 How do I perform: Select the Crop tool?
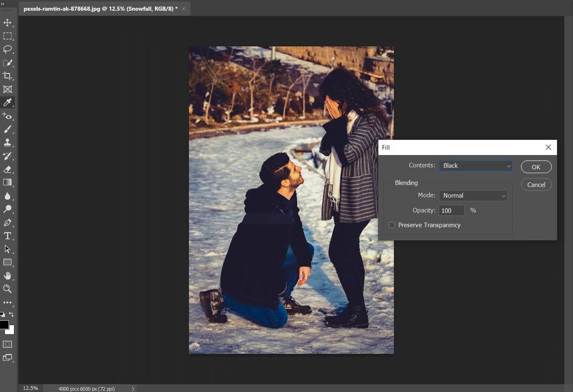pyautogui.click(x=8, y=76)
